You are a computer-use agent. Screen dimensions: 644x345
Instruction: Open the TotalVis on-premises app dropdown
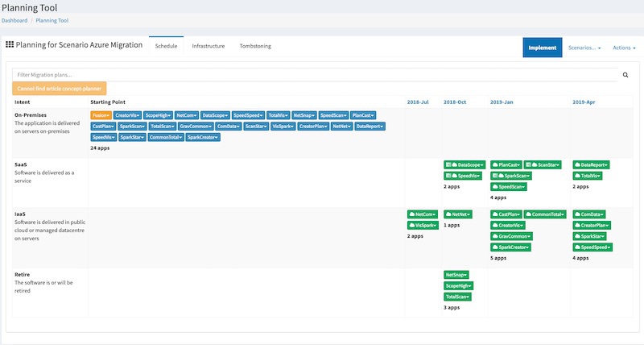pos(278,115)
